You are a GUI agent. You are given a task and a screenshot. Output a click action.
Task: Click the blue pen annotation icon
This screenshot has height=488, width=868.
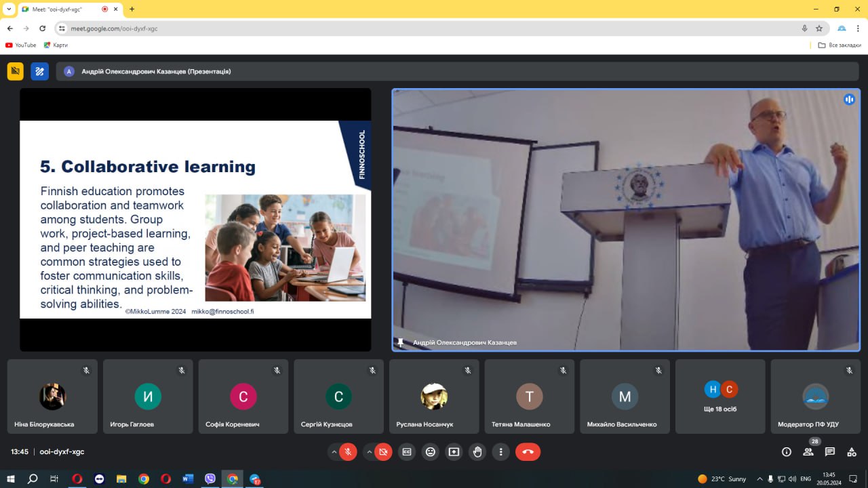tap(40, 71)
